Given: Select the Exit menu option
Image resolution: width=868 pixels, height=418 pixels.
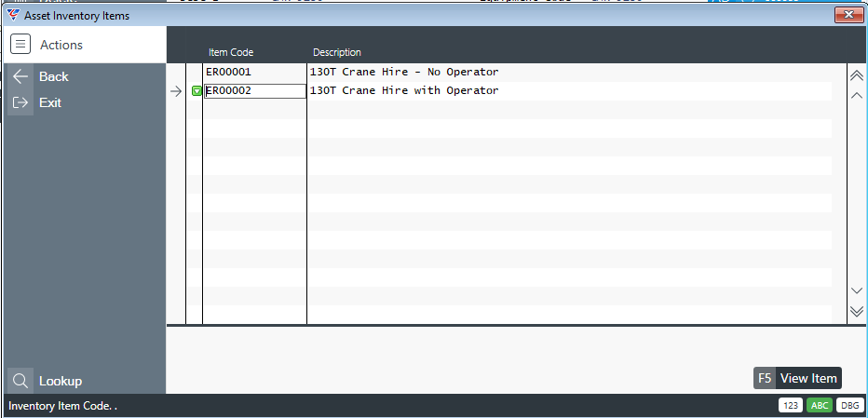Looking at the screenshot, I should point(50,103).
